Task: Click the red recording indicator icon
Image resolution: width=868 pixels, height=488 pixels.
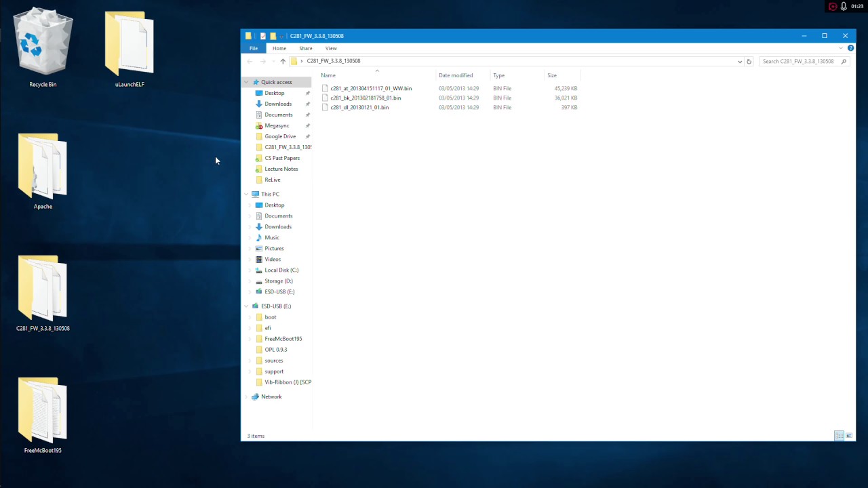Action: 833,6
